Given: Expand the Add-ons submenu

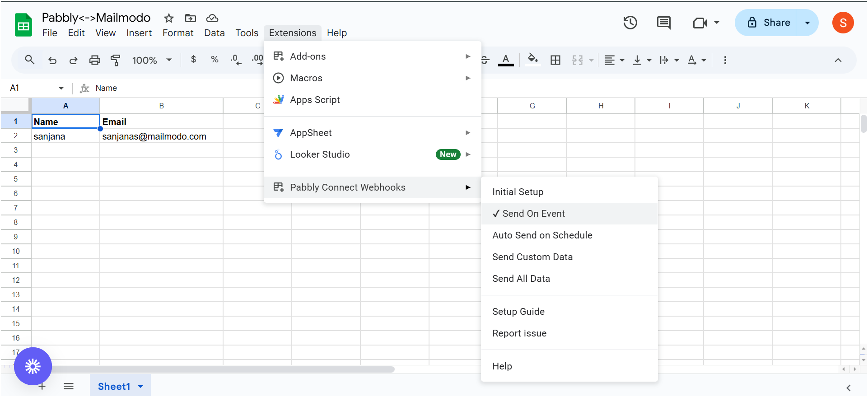Looking at the screenshot, I should tap(372, 56).
